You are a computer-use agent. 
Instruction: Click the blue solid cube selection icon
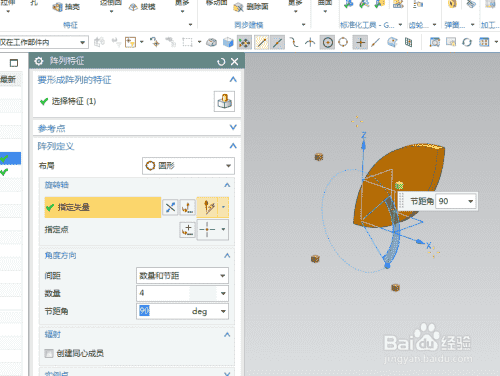228,42
